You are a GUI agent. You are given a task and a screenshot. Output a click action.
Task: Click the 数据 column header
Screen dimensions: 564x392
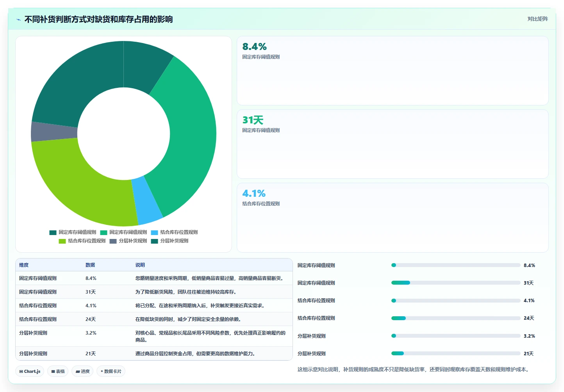(x=90, y=265)
